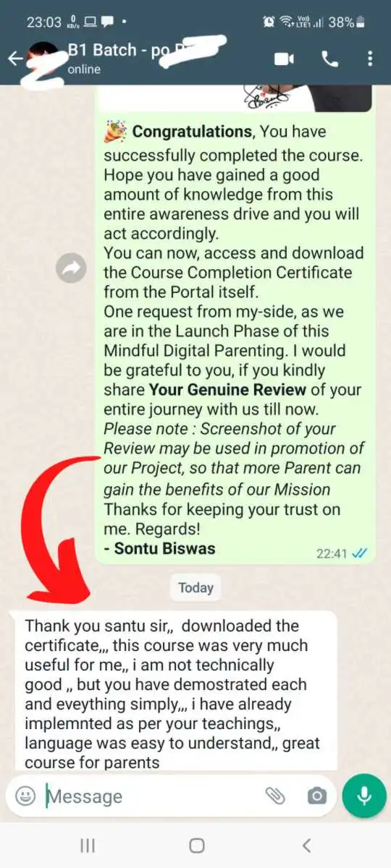
Task: Open the emoji picker
Action: (25, 796)
